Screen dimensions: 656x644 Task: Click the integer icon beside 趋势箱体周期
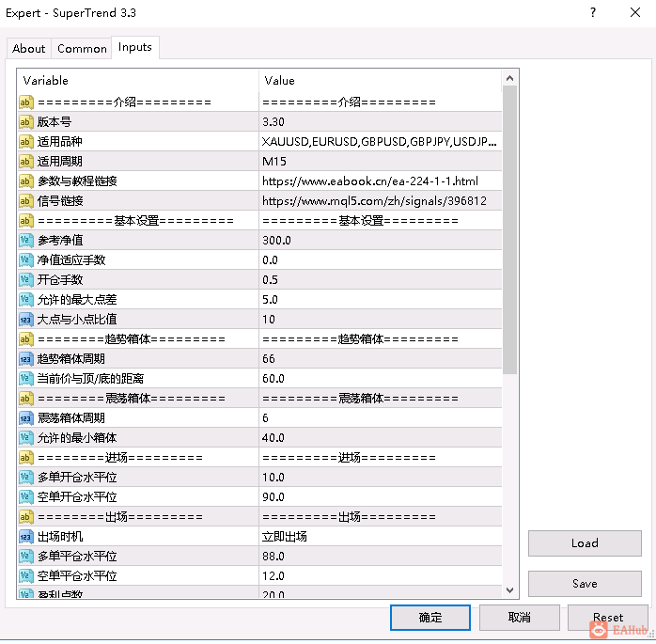click(25, 358)
